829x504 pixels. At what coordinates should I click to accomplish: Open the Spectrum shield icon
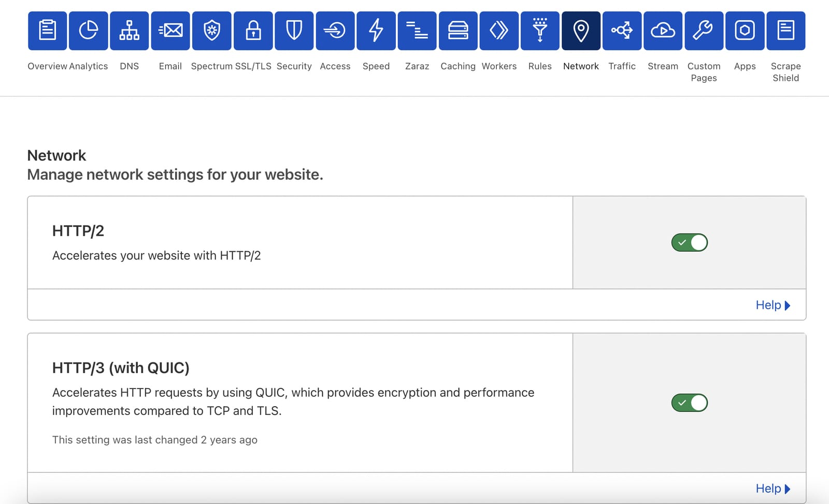pos(211,31)
